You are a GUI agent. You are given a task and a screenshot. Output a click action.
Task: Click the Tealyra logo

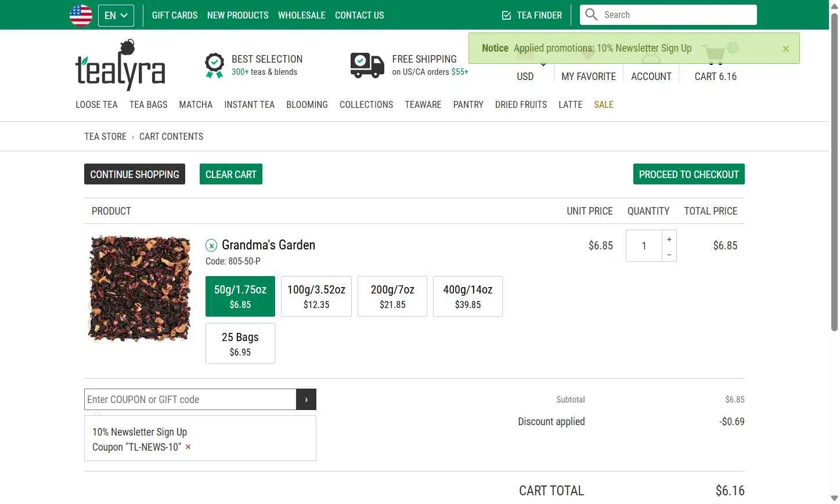click(120, 65)
